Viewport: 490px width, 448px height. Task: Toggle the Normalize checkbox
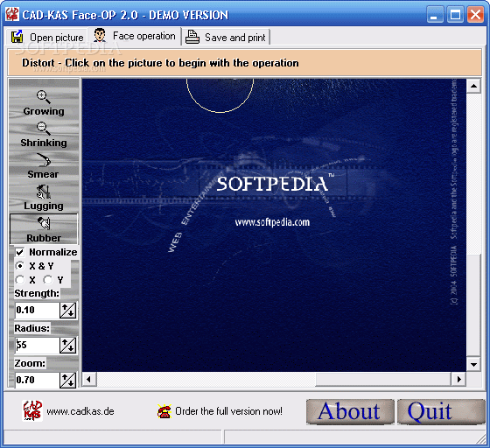tap(19, 252)
